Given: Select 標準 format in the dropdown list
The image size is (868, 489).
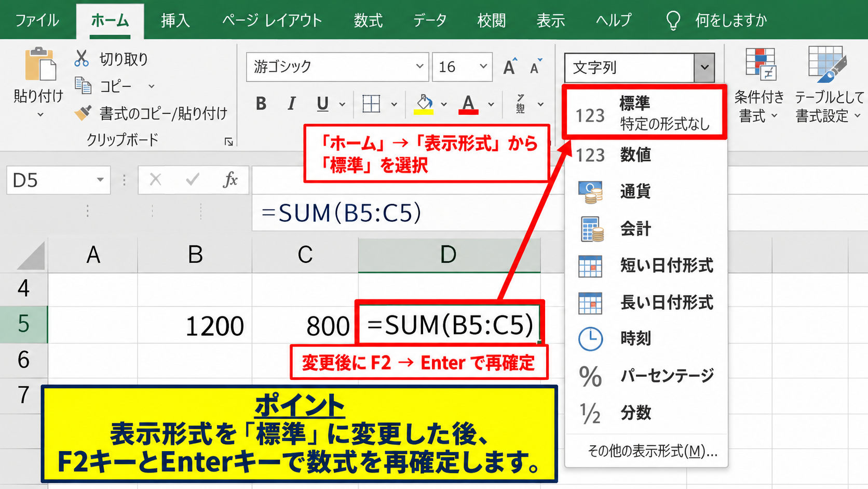Looking at the screenshot, I should (x=644, y=113).
